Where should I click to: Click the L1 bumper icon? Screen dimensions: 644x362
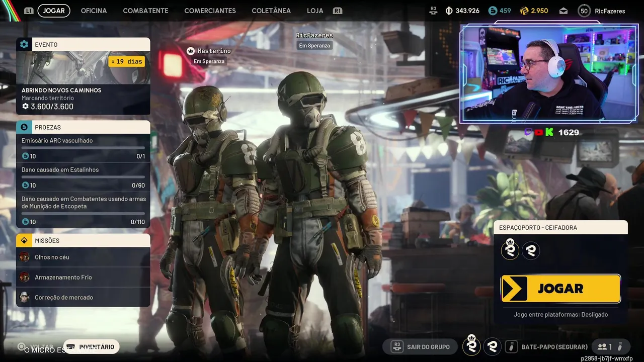(29, 11)
